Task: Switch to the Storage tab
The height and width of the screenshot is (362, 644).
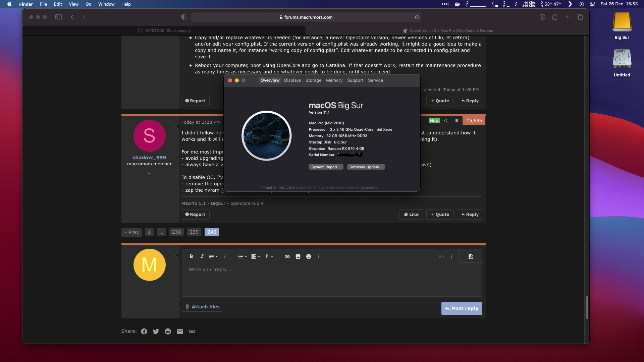Action: [313, 80]
